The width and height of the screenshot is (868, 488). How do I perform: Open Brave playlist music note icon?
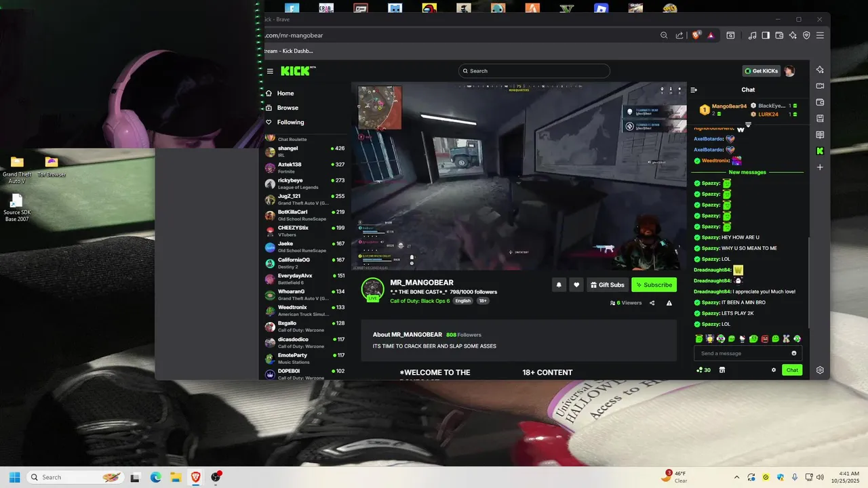click(753, 35)
